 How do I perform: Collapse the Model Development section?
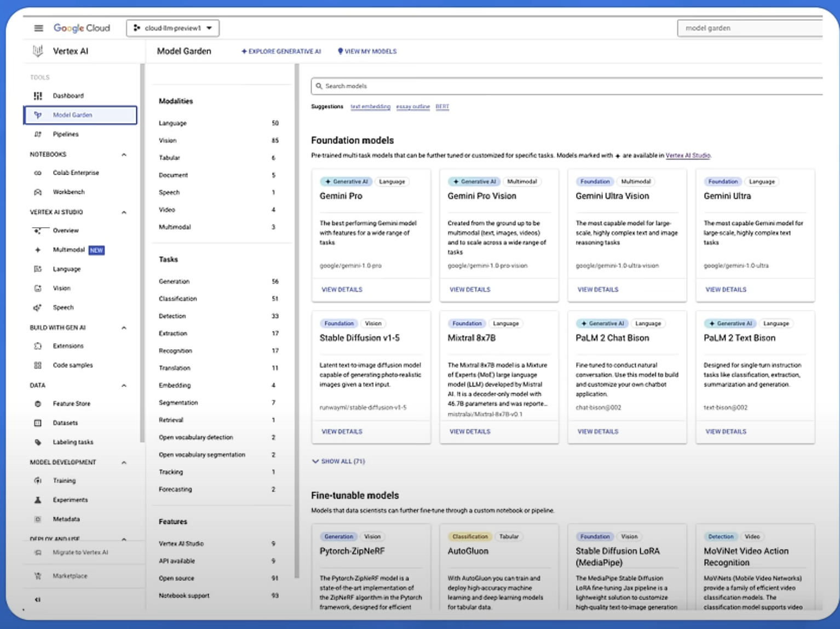124,462
